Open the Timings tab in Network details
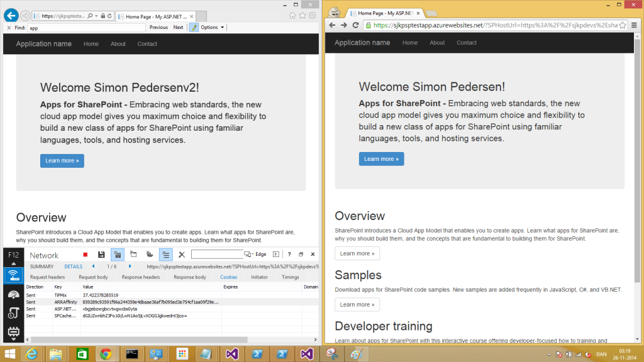644x362 pixels. 289,277
